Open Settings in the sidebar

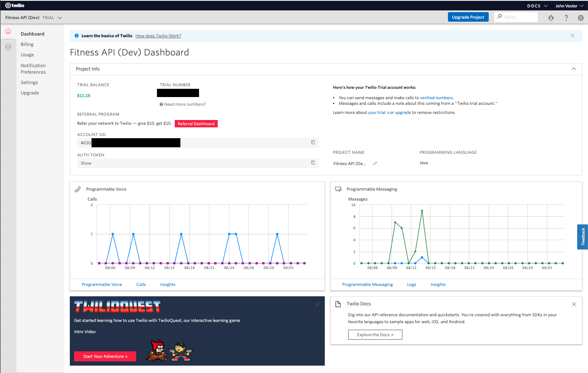pos(29,82)
